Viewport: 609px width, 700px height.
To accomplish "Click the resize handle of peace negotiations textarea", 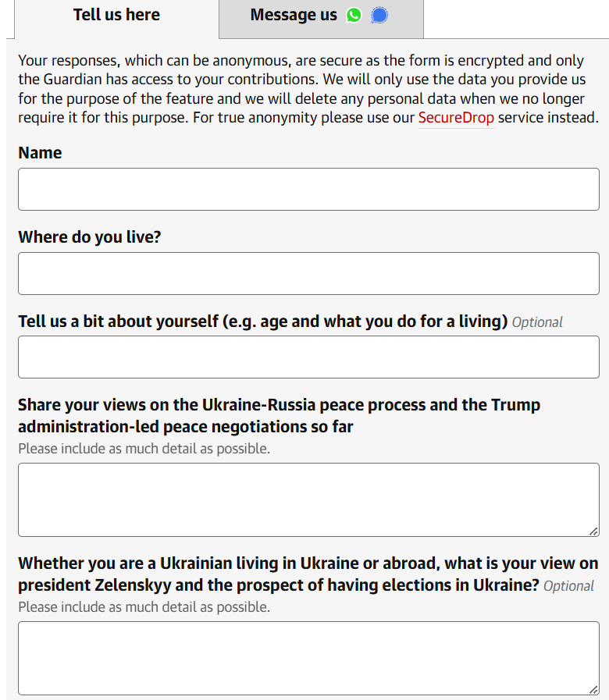I will pos(593,531).
